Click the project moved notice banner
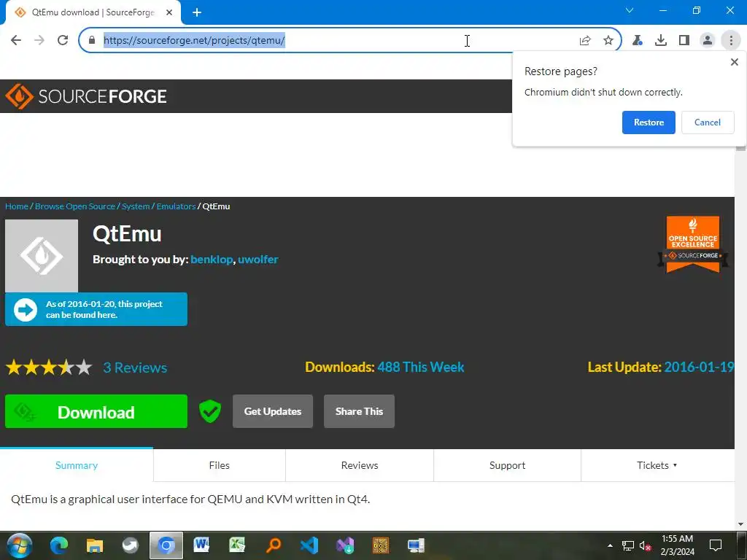This screenshot has height=560, width=747. coord(96,309)
